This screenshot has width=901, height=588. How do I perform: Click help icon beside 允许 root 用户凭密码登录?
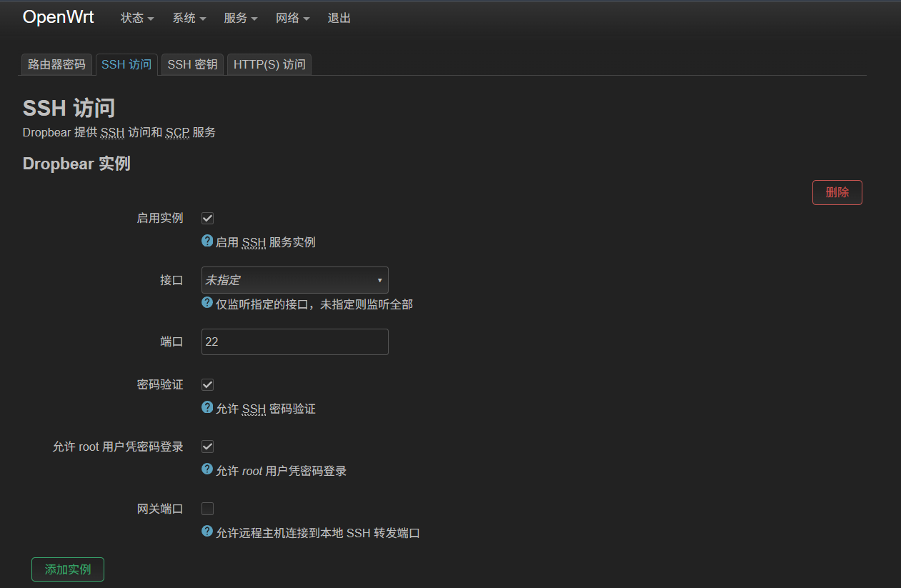point(207,469)
